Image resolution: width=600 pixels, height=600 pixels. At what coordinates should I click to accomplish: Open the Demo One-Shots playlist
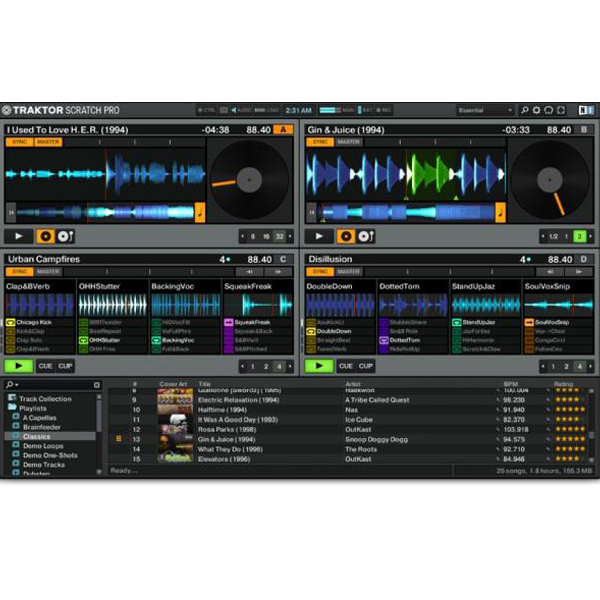click(50, 455)
